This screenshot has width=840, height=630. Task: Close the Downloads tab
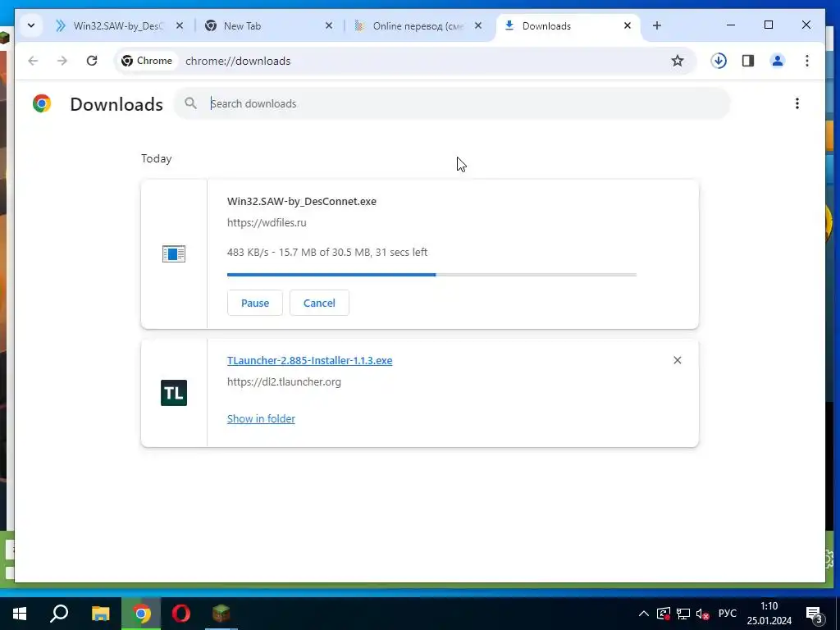pos(628,25)
